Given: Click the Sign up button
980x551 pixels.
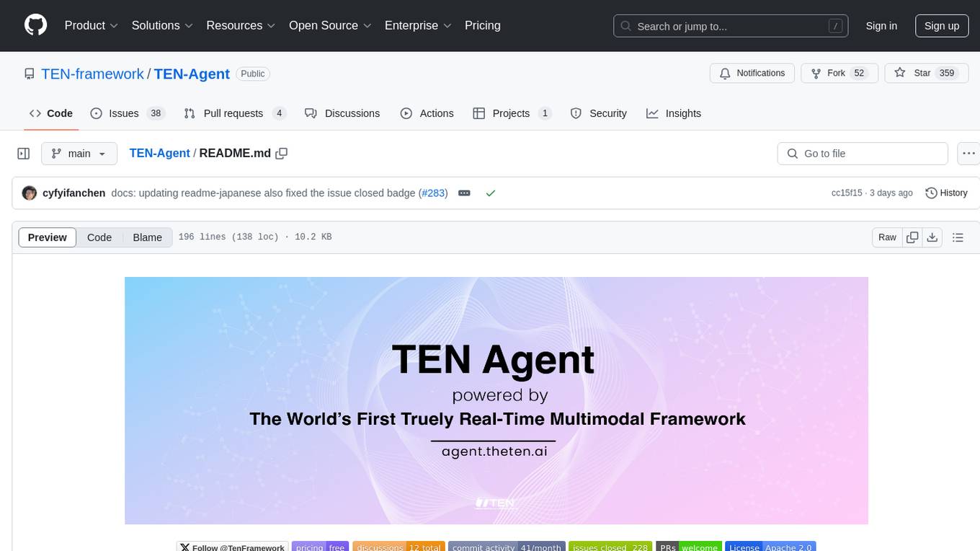Looking at the screenshot, I should (942, 26).
